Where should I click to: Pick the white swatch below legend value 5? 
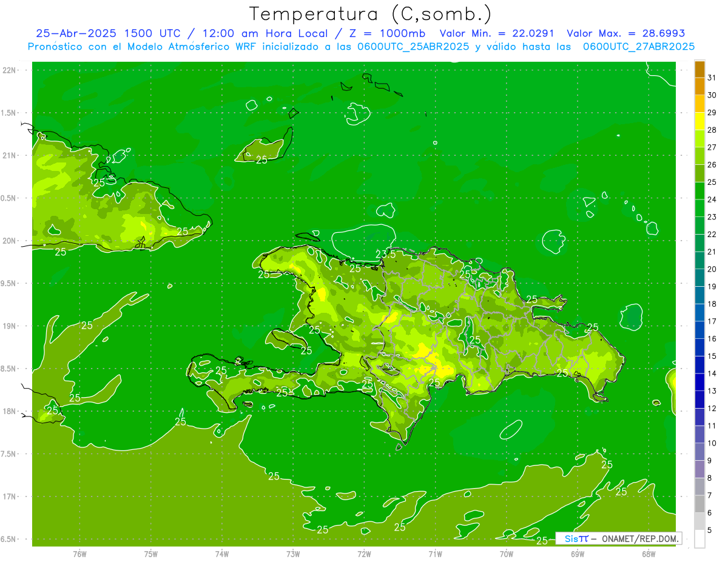[x=700, y=538]
